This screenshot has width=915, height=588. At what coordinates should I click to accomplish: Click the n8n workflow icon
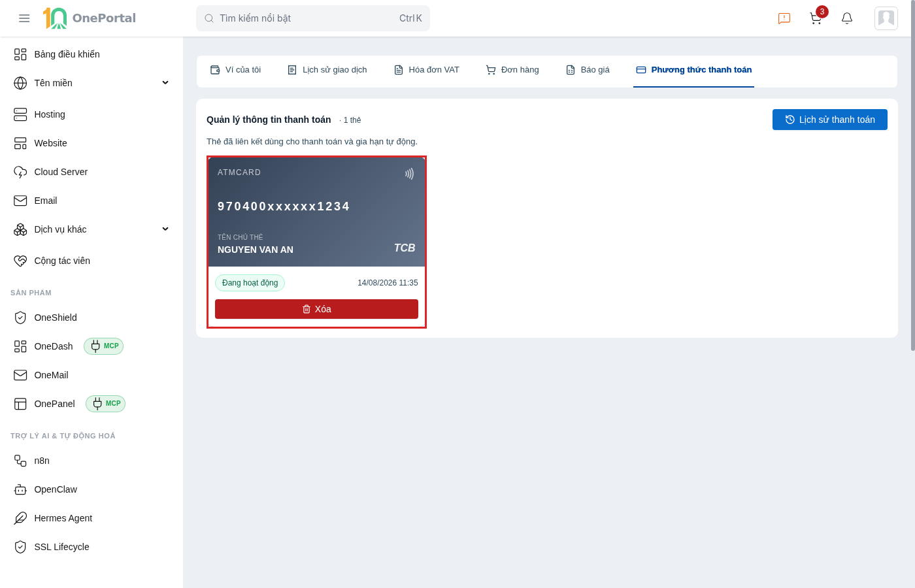20,461
